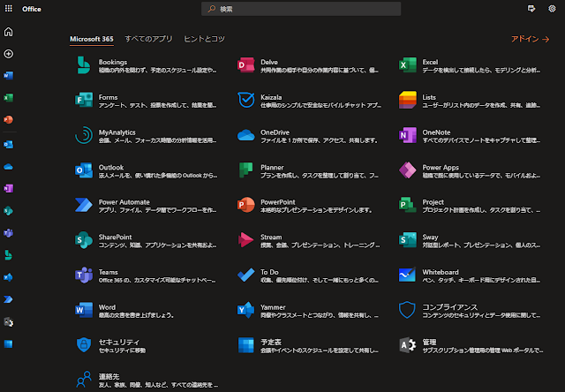This screenshot has height=392, width=565.
Task: Open the settings gear icon
Action: click(x=552, y=9)
